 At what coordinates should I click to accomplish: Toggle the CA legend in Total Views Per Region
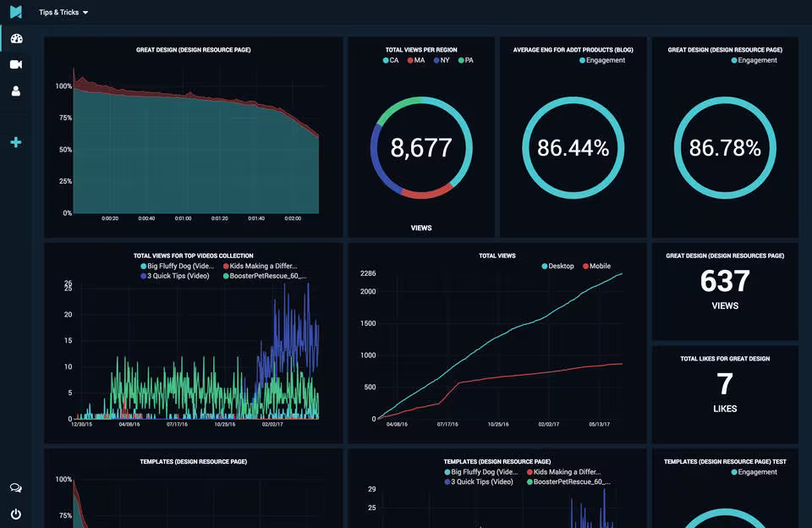coord(391,60)
